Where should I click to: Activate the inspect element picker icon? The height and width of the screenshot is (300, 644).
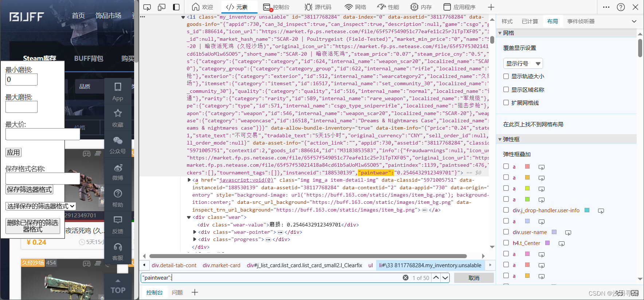tap(147, 7)
